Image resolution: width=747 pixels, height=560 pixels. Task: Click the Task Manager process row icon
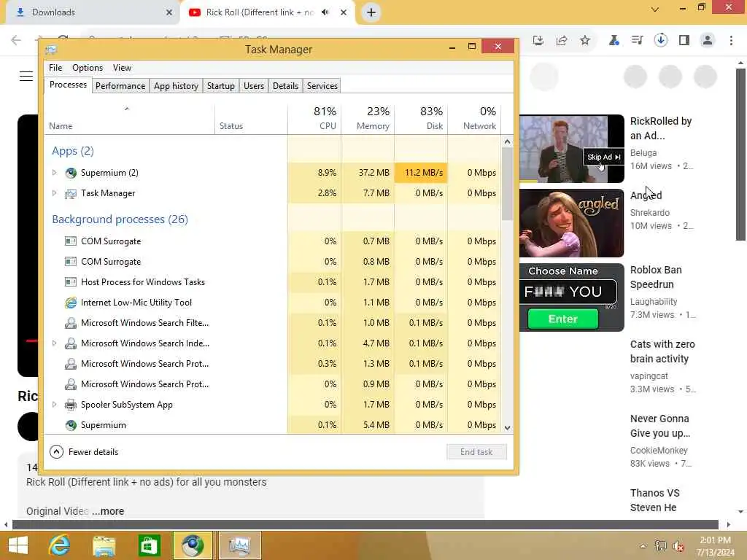(71, 193)
